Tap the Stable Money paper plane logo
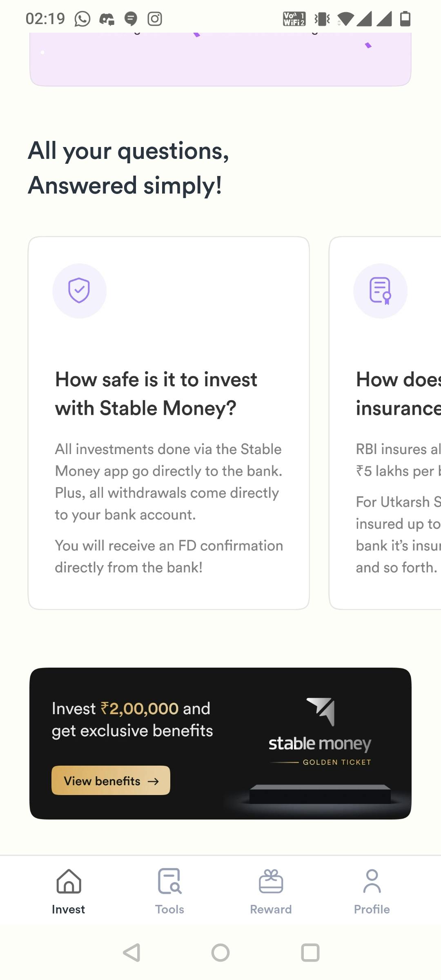Screen dimensions: 441x980 322,711
